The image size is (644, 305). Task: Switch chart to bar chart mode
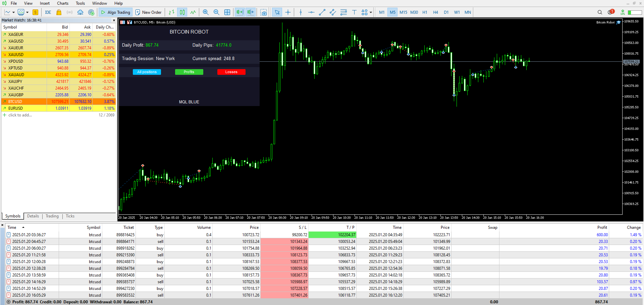(171, 12)
